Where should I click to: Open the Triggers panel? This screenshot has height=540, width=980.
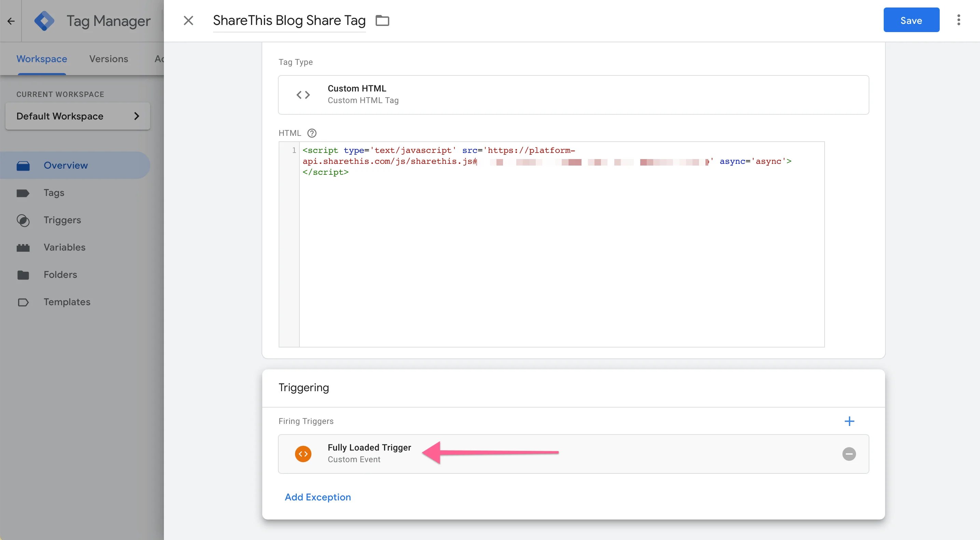pos(62,220)
